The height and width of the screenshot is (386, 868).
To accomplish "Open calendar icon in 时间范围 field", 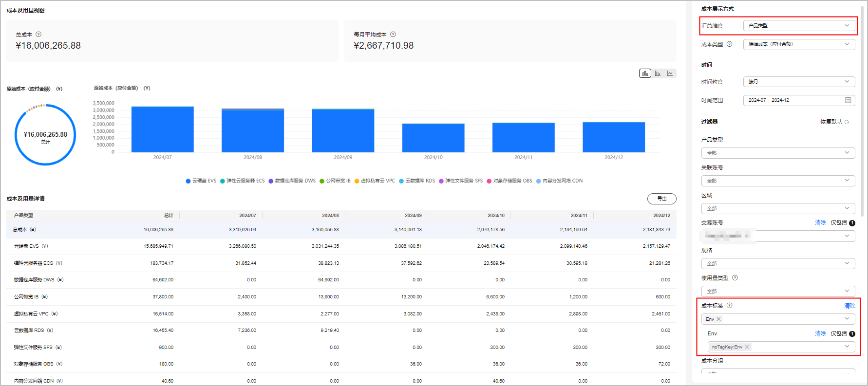I will (848, 100).
